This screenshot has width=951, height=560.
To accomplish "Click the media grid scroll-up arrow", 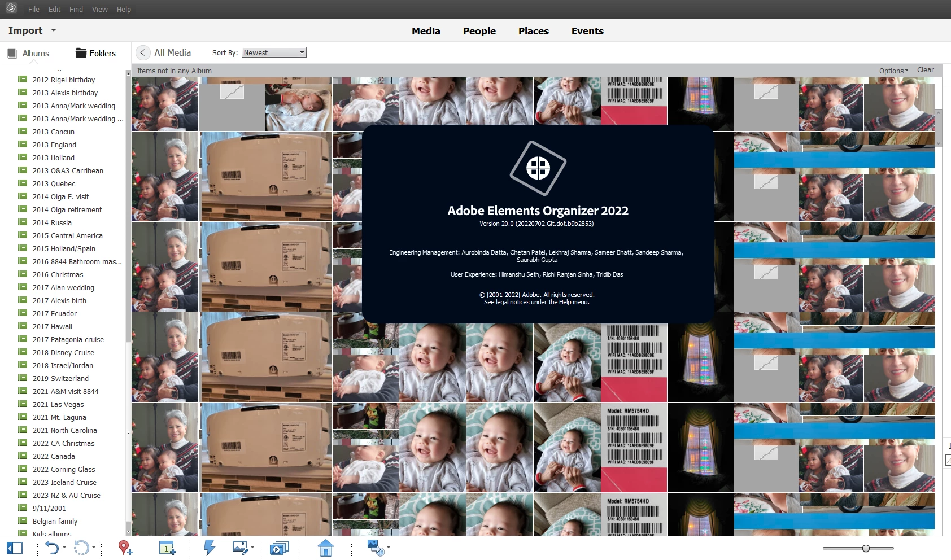I will click(939, 113).
